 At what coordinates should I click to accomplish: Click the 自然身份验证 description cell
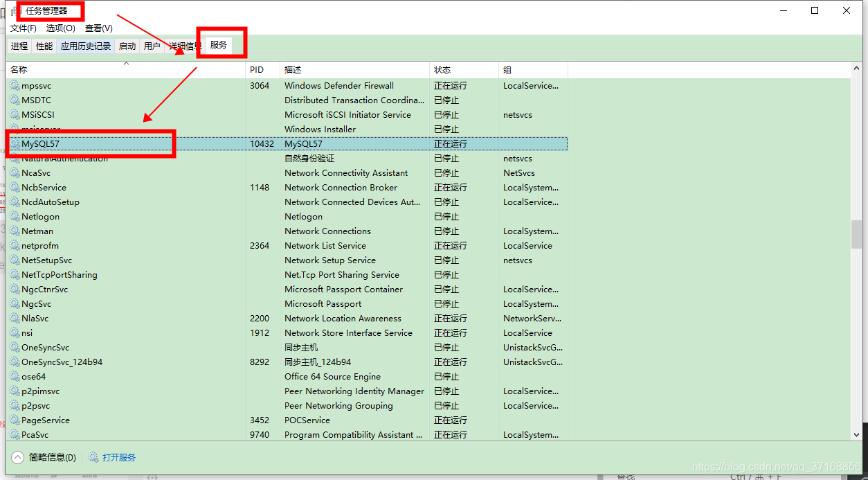point(309,159)
